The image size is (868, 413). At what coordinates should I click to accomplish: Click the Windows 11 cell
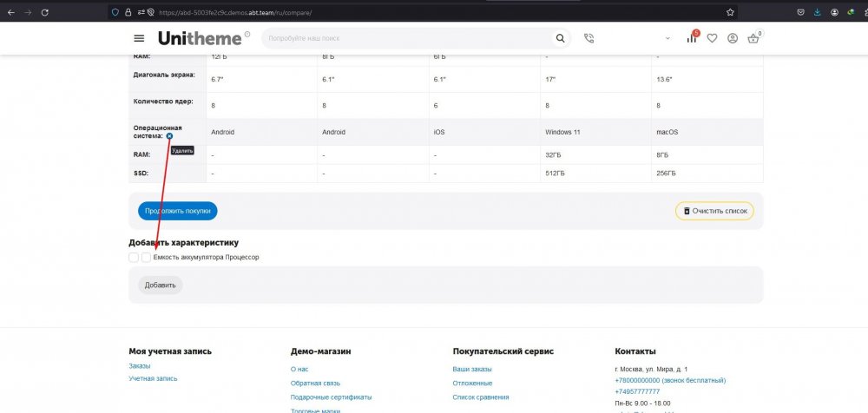click(x=562, y=132)
